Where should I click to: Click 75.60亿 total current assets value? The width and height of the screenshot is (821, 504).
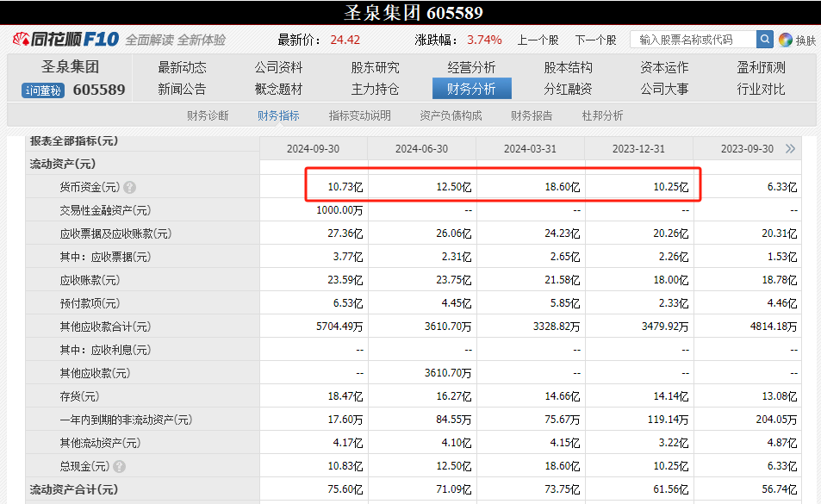click(345, 489)
